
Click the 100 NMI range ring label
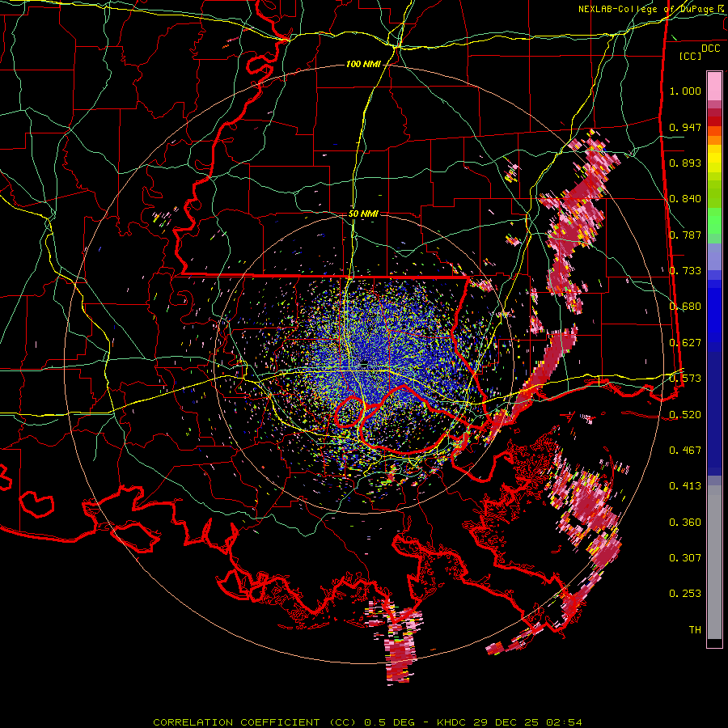(x=363, y=64)
